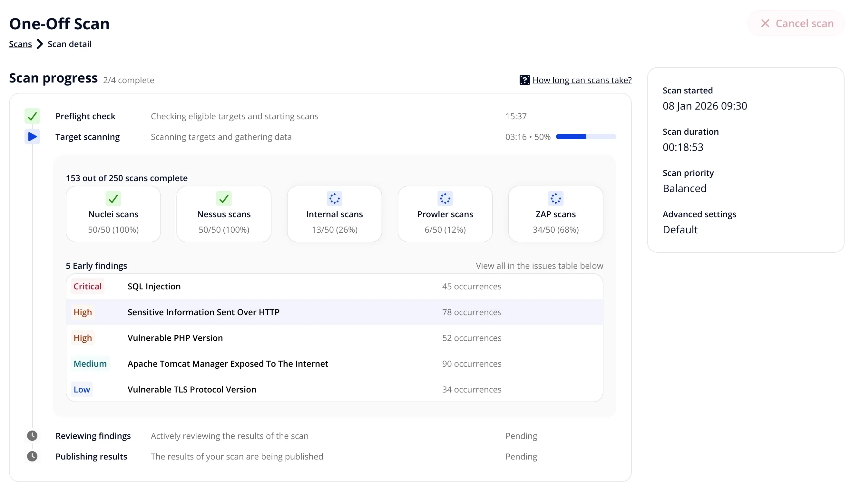
Task: Open the Vulnerable PHP Version finding
Action: pyautogui.click(x=335, y=339)
